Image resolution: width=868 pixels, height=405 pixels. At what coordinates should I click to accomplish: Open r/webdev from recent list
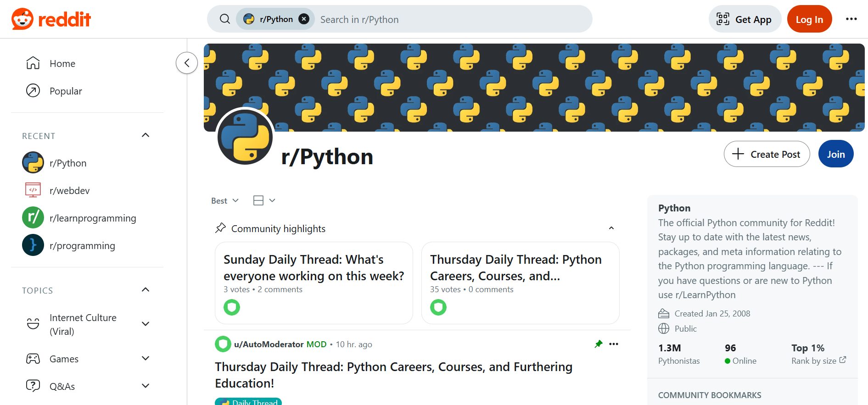click(x=87, y=190)
